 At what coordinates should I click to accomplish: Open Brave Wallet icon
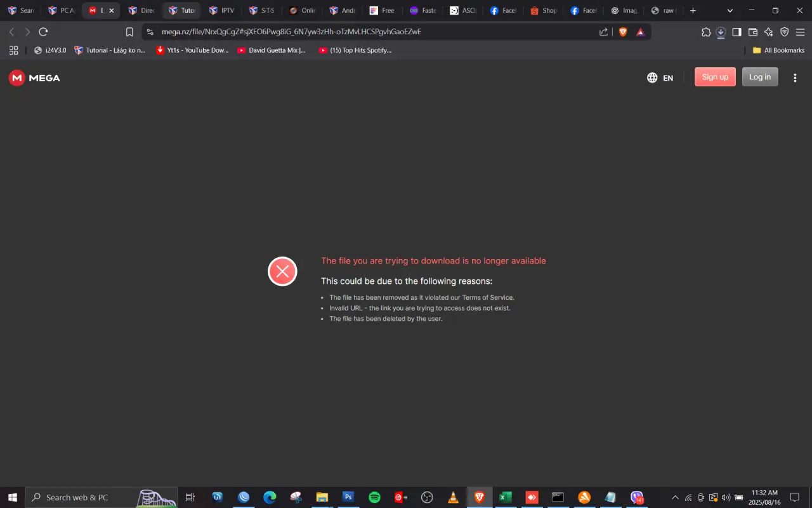point(753,32)
